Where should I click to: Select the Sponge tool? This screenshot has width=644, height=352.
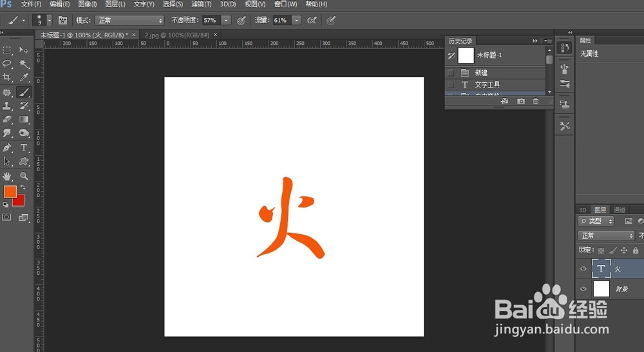[x=24, y=133]
